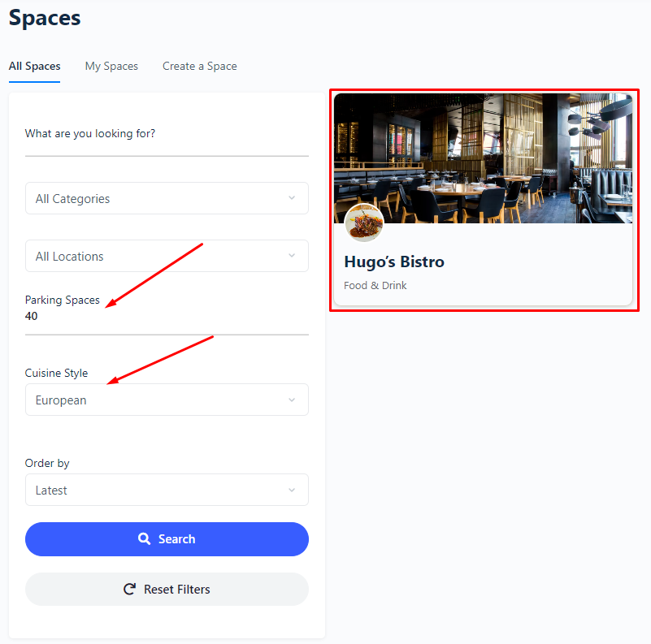
Task: Click the Order by chevron arrow
Action: pos(292,490)
